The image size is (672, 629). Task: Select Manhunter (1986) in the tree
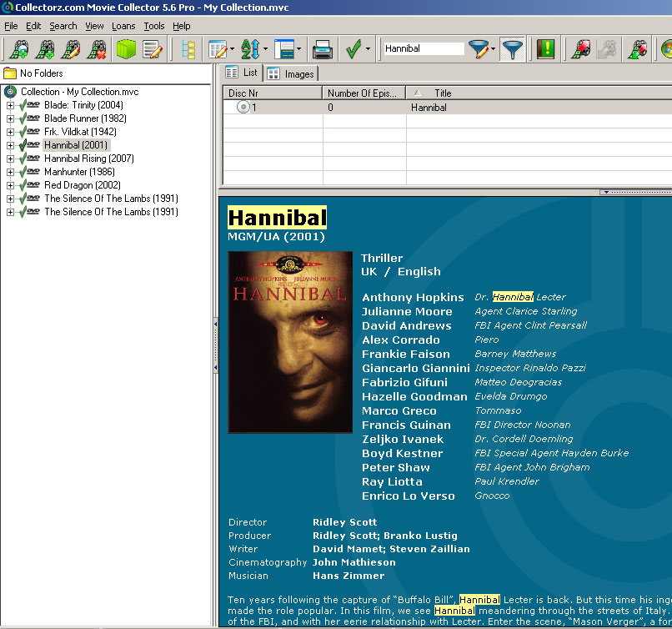[x=80, y=172]
